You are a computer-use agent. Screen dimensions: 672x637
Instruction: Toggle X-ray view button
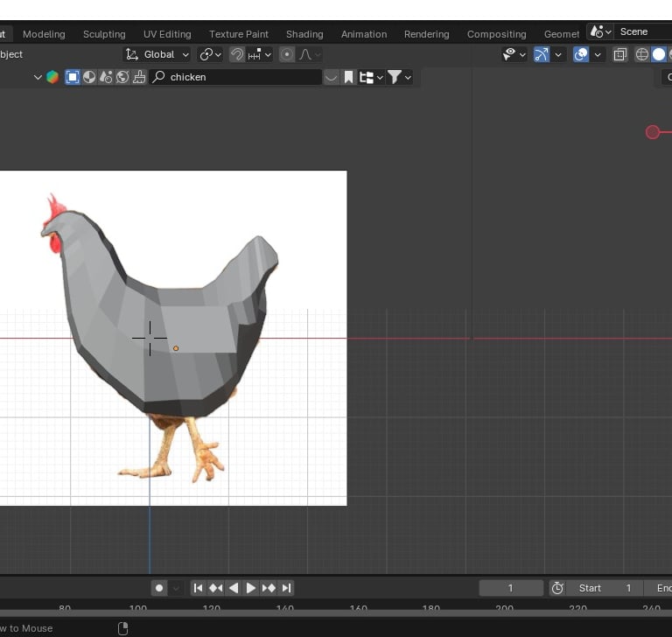pos(619,54)
